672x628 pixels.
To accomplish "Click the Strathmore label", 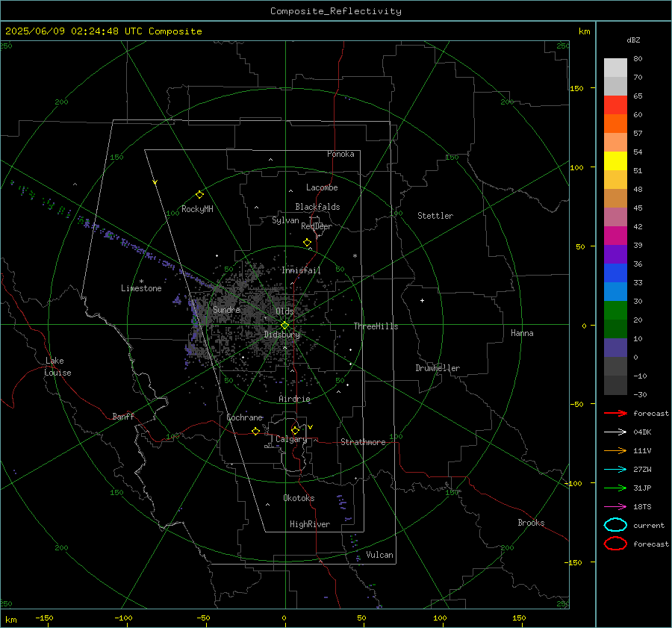I will pyautogui.click(x=363, y=442).
